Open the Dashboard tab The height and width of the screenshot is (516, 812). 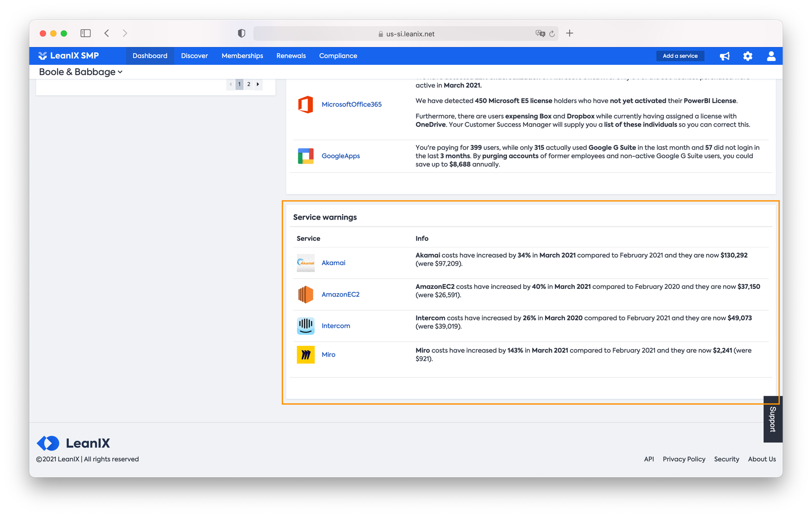pyautogui.click(x=150, y=56)
